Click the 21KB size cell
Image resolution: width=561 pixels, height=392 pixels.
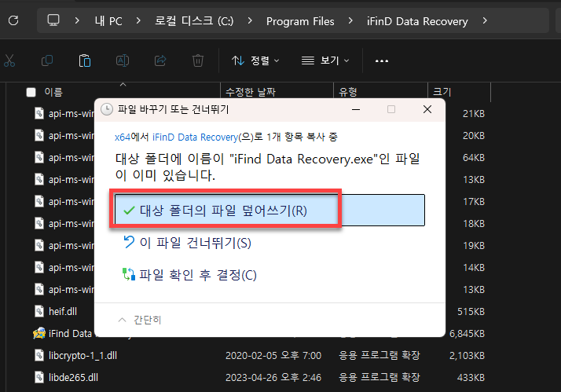474,114
